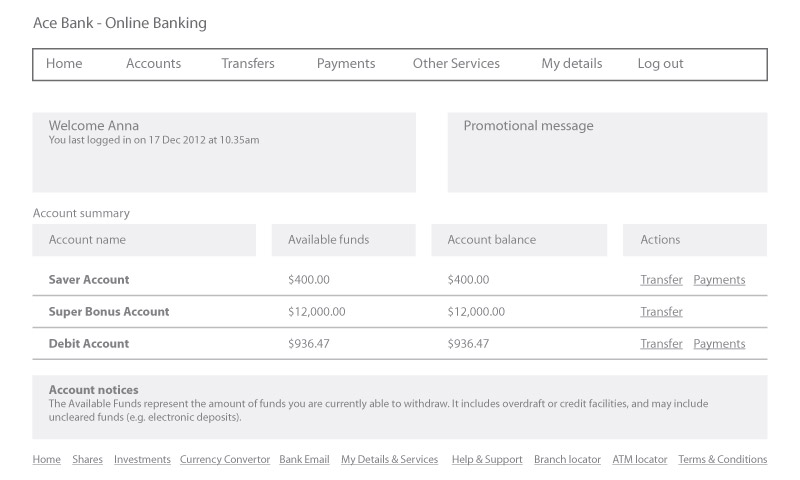Click Payments link for Debit Account

[x=719, y=344]
